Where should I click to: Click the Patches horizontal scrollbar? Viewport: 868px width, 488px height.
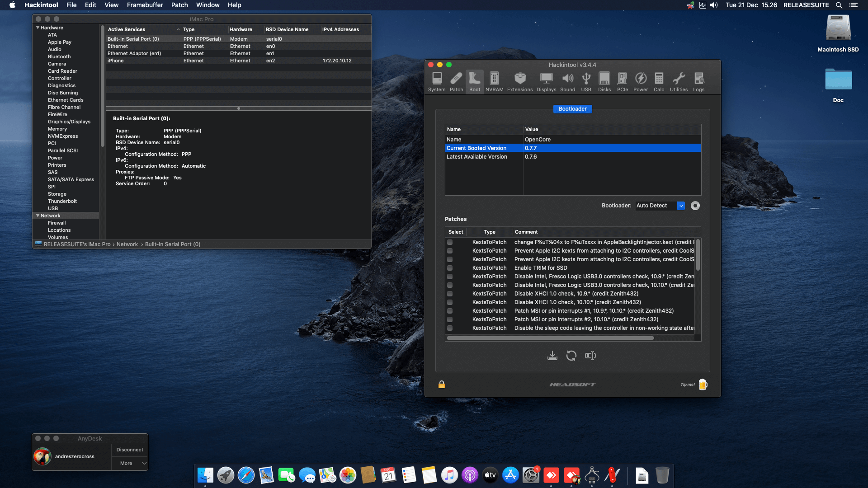click(550, 338)
